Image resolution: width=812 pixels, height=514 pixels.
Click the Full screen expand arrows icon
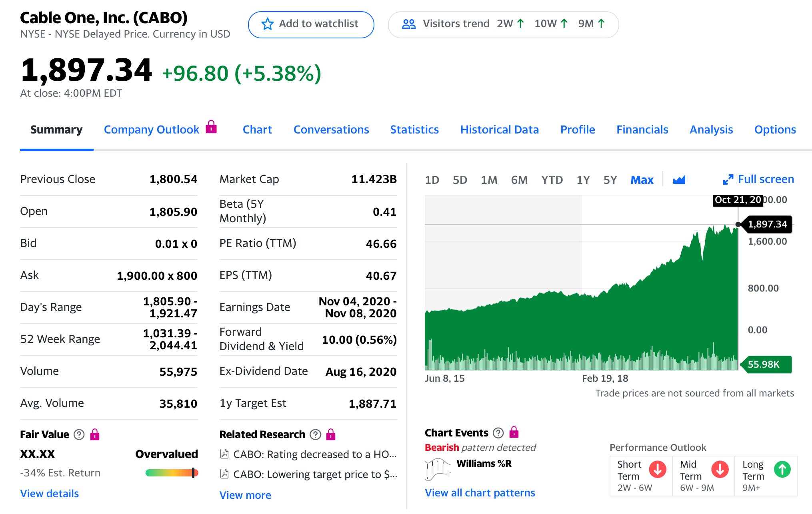pos(728,179)
